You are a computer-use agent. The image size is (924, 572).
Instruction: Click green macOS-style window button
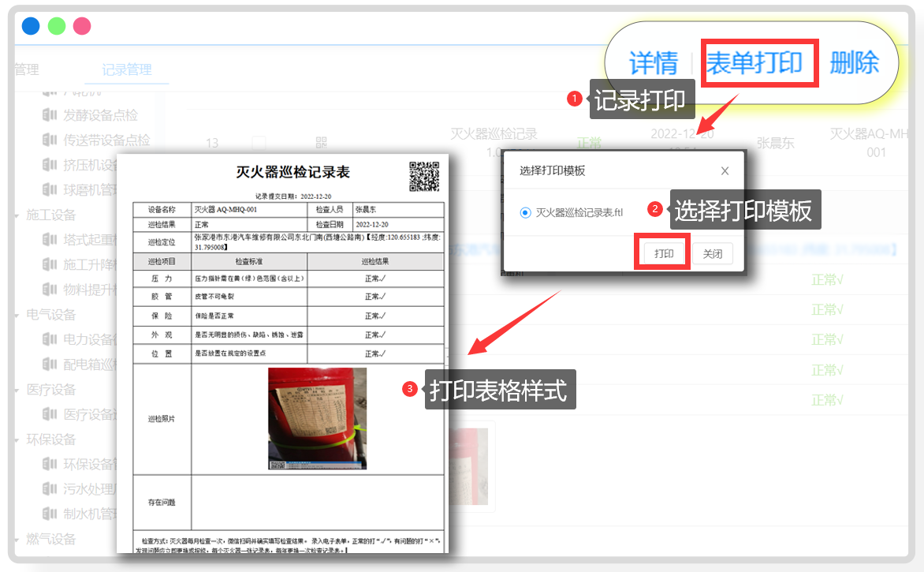point(57,26)
